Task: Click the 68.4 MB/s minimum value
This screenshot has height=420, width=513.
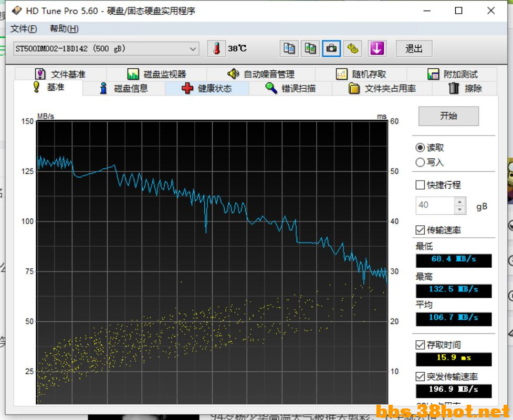Action: click(454, 260)
